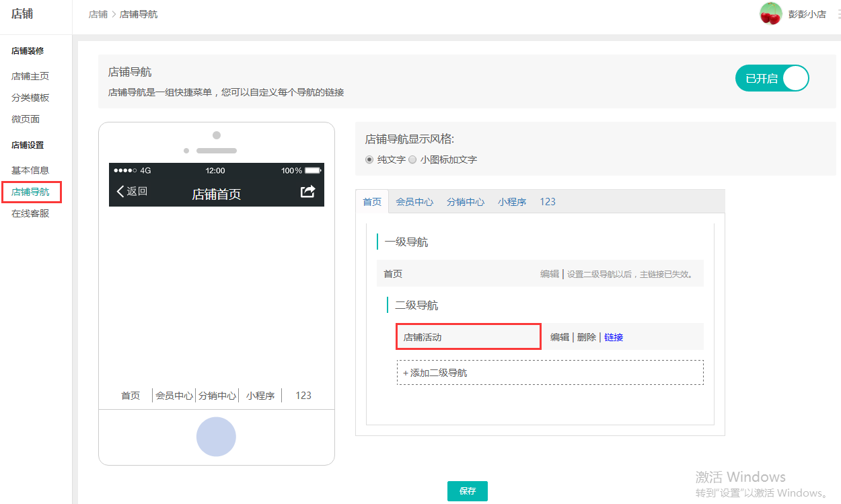The width and height of the screenshot is (841, 504).
Task: Click the share icon in phone preview
Action: (x=307, y=192)
